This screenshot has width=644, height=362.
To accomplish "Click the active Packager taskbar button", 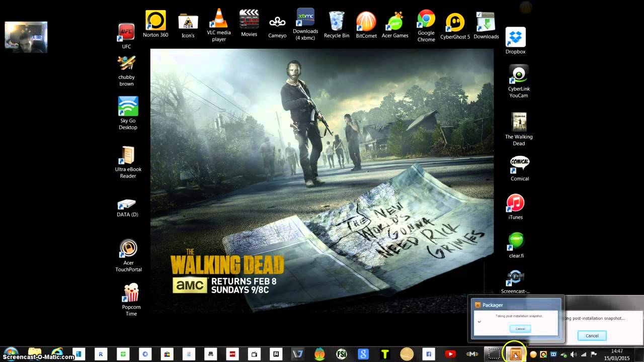I will tap(515, 354).
